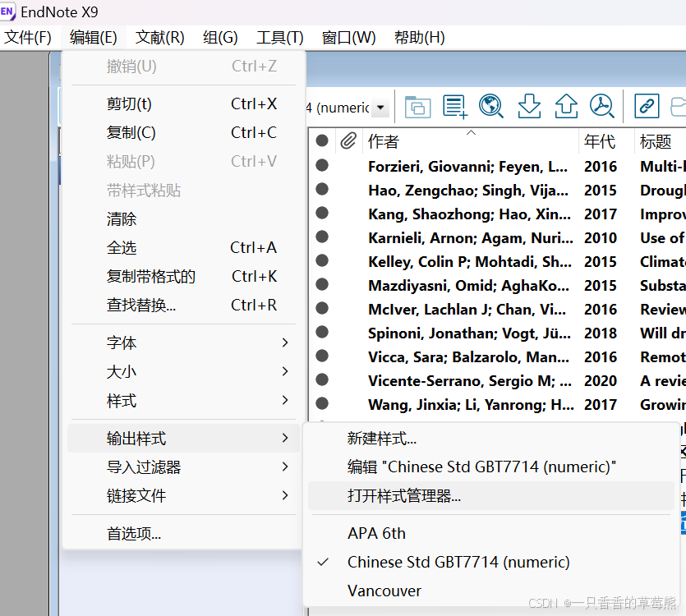
Task: Click the import download arrow icon
Action: coord(529,106)
